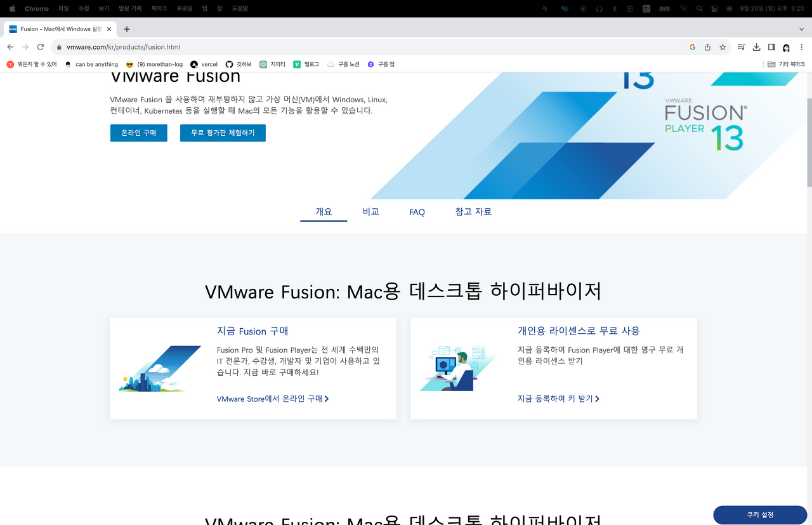Go back using the browser back arrow
The width and height of the screenshot is (812, 525).
tap(10, 47)
